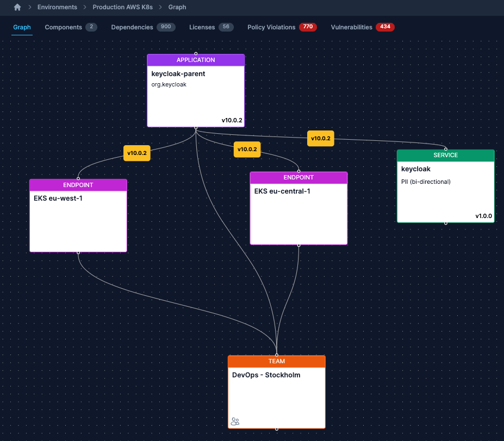Click the 900 Dependencies count badge
Viewport: 504px width, 441px height.
point(166,27)
